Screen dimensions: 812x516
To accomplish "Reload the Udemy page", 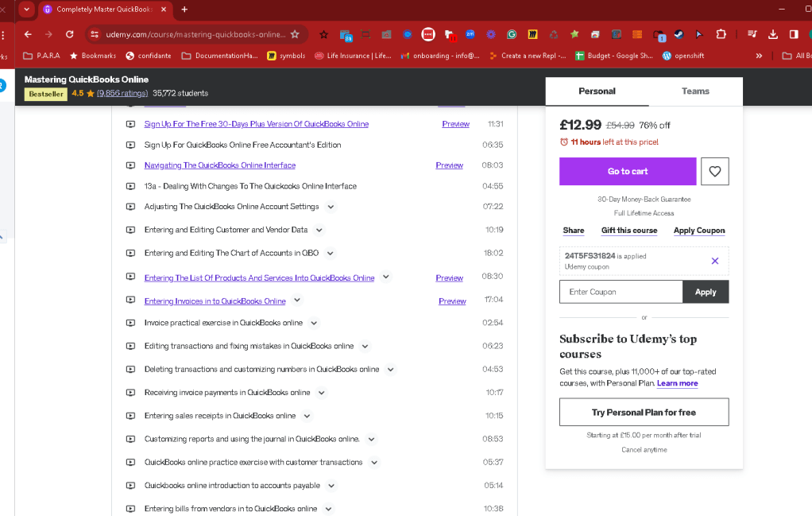I will [x=69, y=34].
